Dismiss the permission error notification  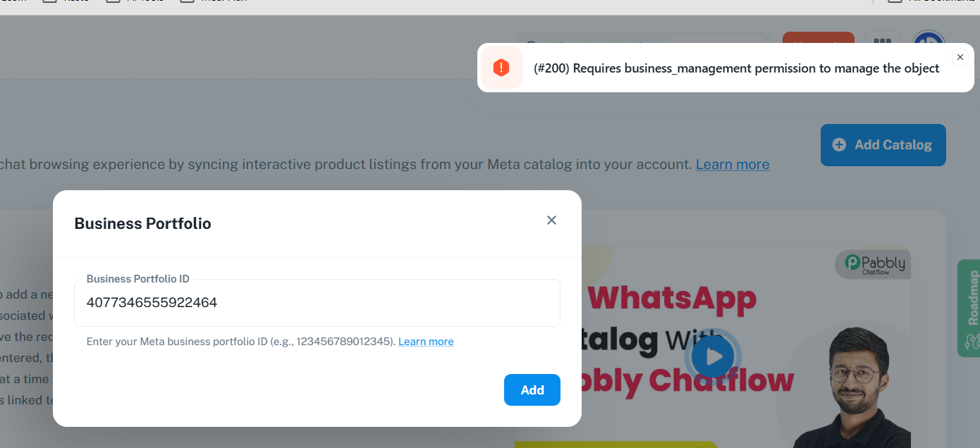960,57
